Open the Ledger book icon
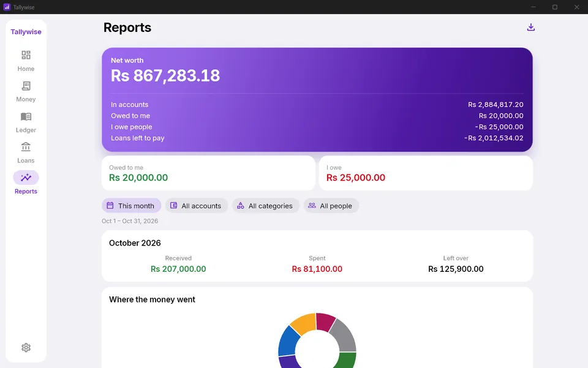588x368 pixels. tap(26, 116)
